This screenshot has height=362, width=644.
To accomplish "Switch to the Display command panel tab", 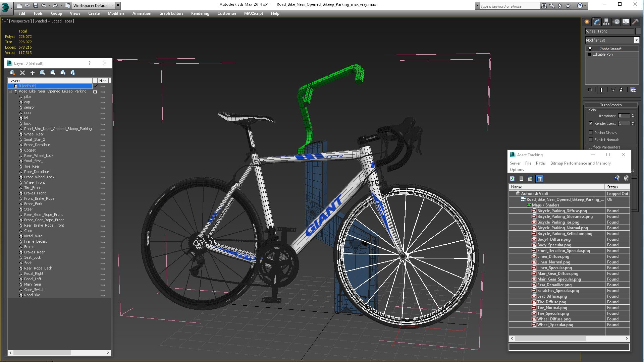I will pyautogui.click(x=626, y=22).
